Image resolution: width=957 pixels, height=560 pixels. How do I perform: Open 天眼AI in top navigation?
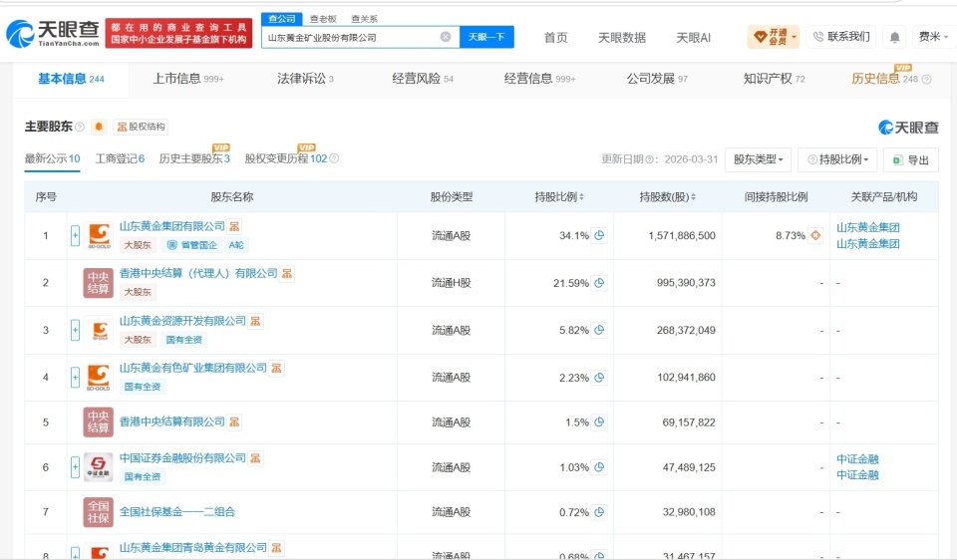694,38
